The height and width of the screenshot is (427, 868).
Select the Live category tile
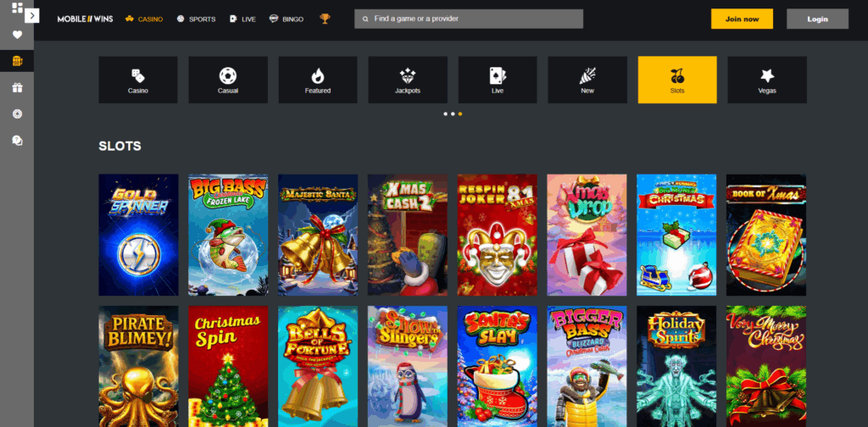(498, 80)
